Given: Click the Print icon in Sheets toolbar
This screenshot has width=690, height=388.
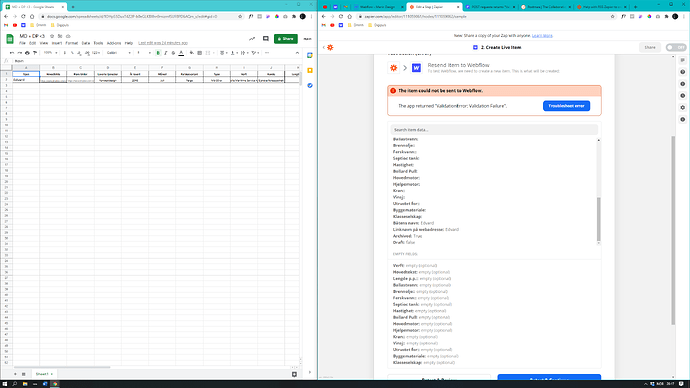Looking at the screenshot, I should 27,53.
